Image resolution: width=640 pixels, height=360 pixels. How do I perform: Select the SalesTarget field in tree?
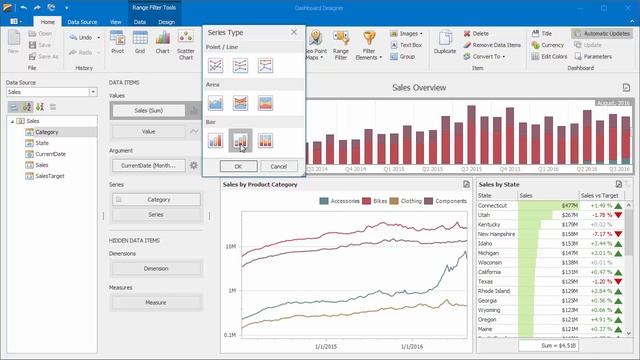click(50, 176)
